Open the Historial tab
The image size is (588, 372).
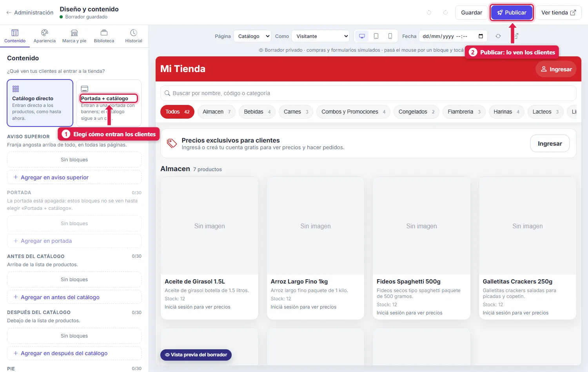[x=134, y=36]
